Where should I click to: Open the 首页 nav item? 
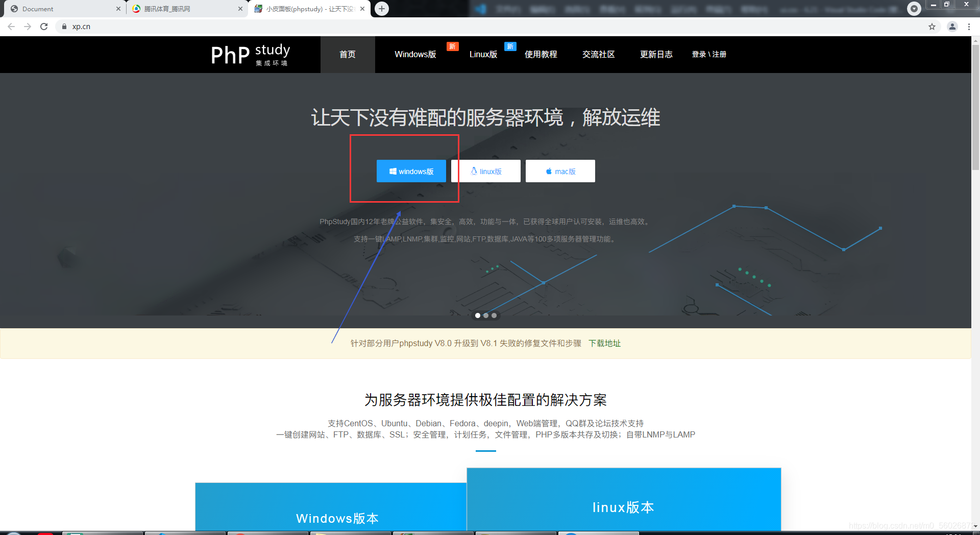pyautogui.click(x=348, y=55)
